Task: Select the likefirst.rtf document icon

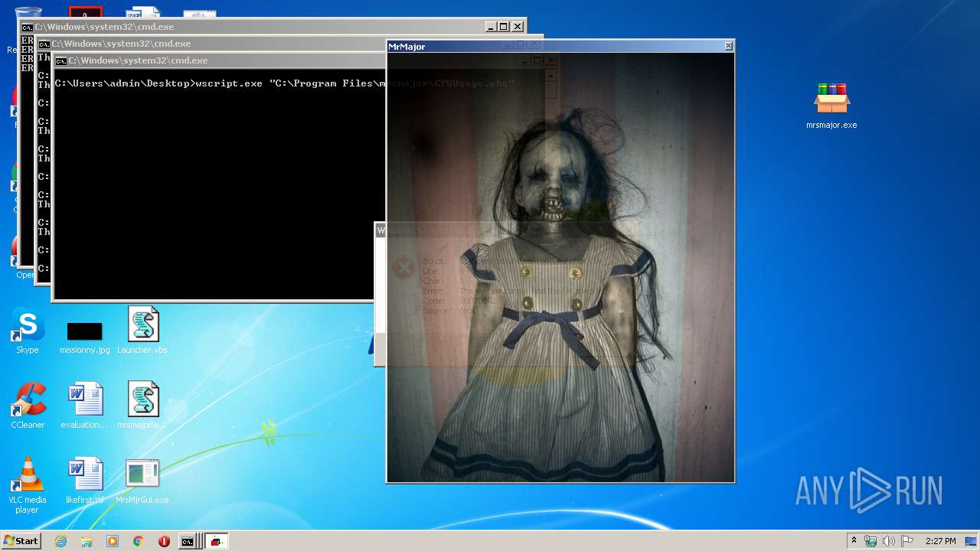Action: (x=84, y=481)
